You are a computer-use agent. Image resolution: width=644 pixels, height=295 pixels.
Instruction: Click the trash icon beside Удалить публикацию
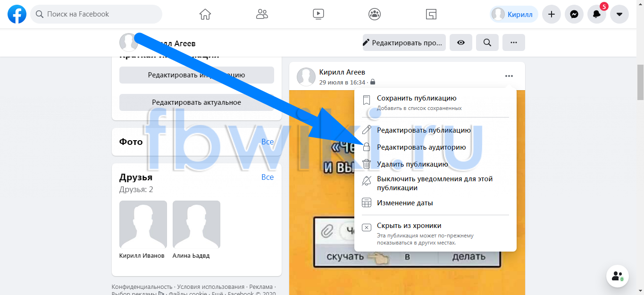tap(367, 164)
